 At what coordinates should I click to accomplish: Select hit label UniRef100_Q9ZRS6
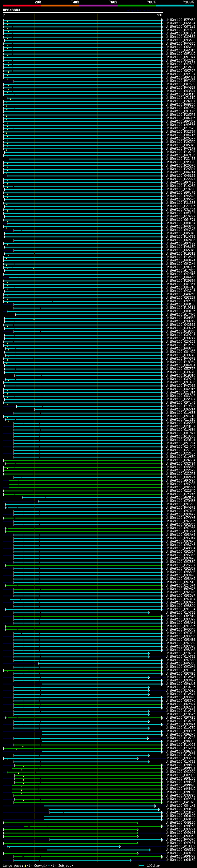(180, 528)
